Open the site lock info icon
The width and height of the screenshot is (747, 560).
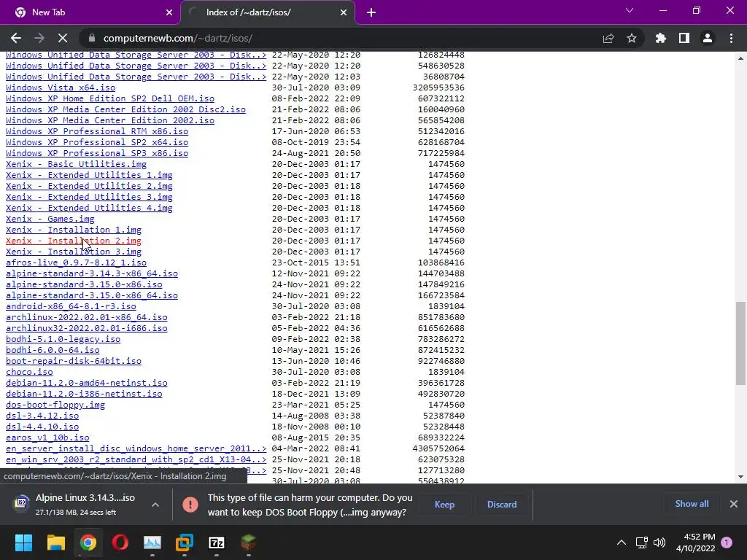pos(92,38)
